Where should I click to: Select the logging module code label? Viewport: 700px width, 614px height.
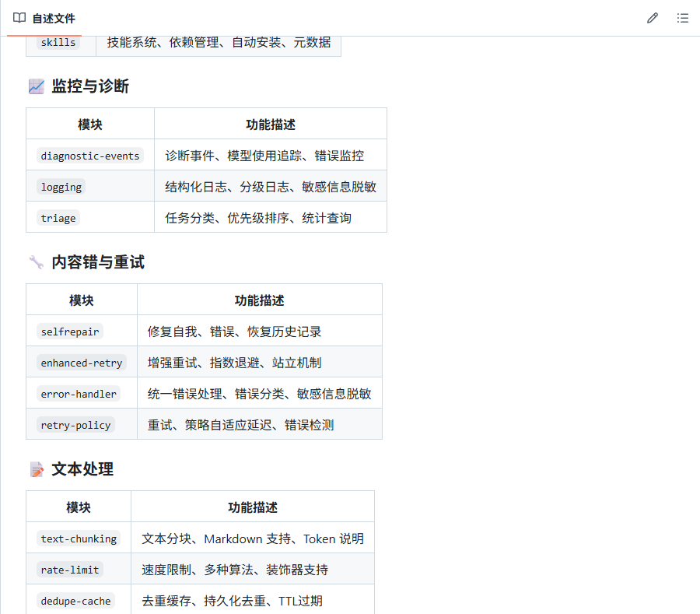pos(61,187)
